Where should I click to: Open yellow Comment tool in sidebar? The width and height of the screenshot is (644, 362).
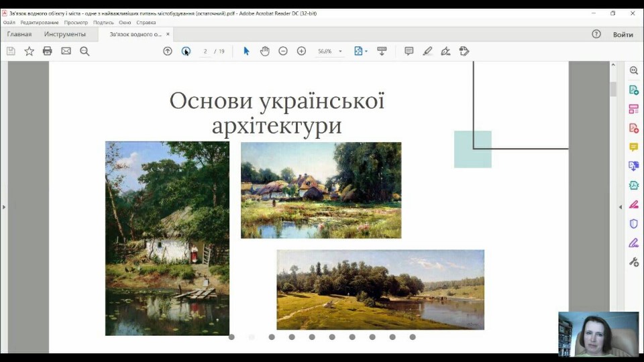click(x=634, y=147)
